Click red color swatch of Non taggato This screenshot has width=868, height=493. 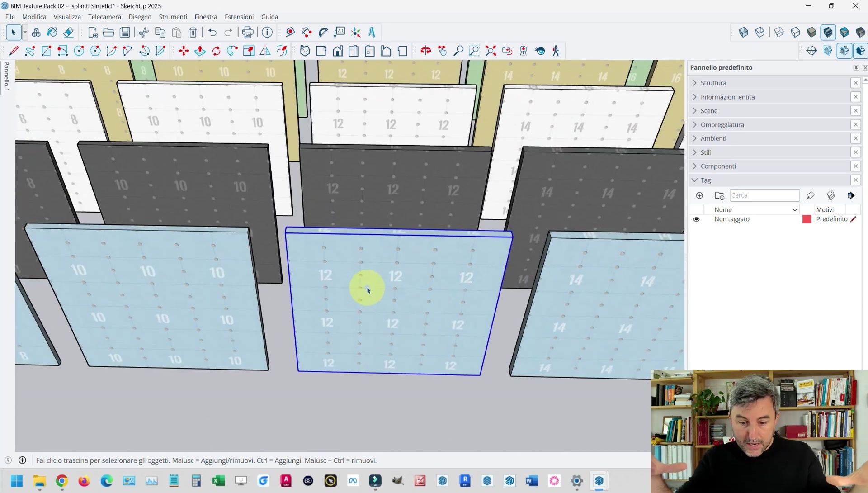click(x=807, y=219)
